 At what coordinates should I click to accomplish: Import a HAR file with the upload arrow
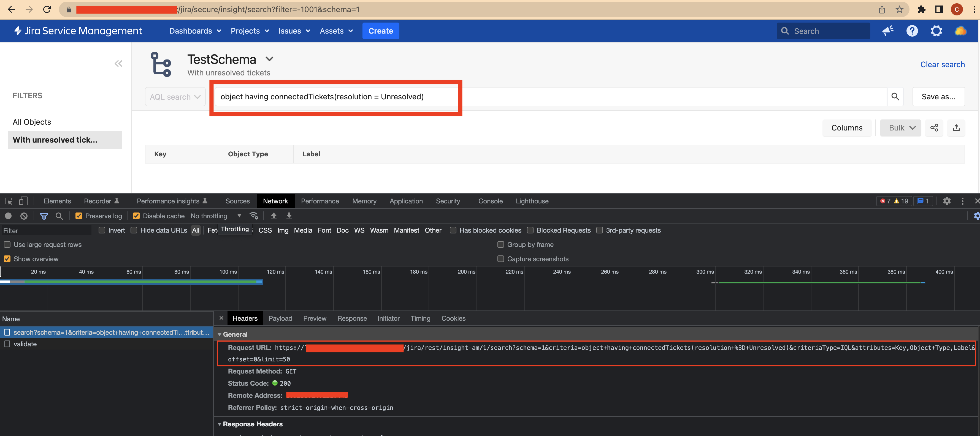pyautogui.click(x=274, y=216)
